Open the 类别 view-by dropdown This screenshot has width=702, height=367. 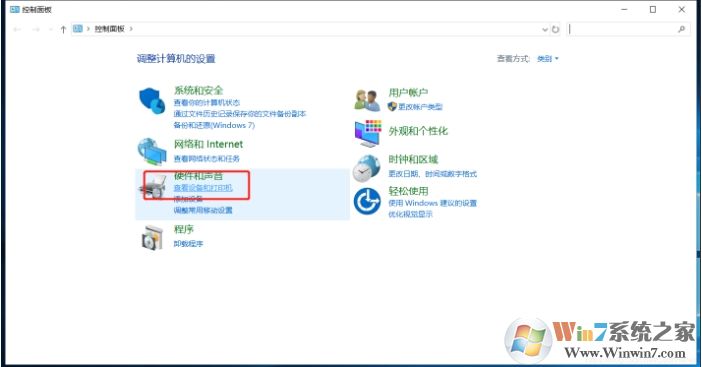click(x=548, y=59)
